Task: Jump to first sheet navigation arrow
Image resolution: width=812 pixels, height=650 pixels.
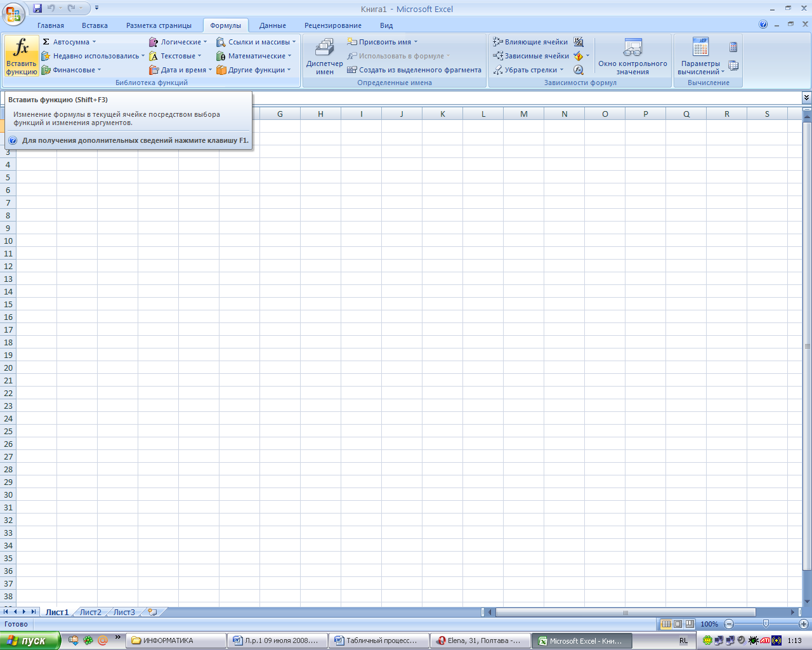Action: [6, 612]
